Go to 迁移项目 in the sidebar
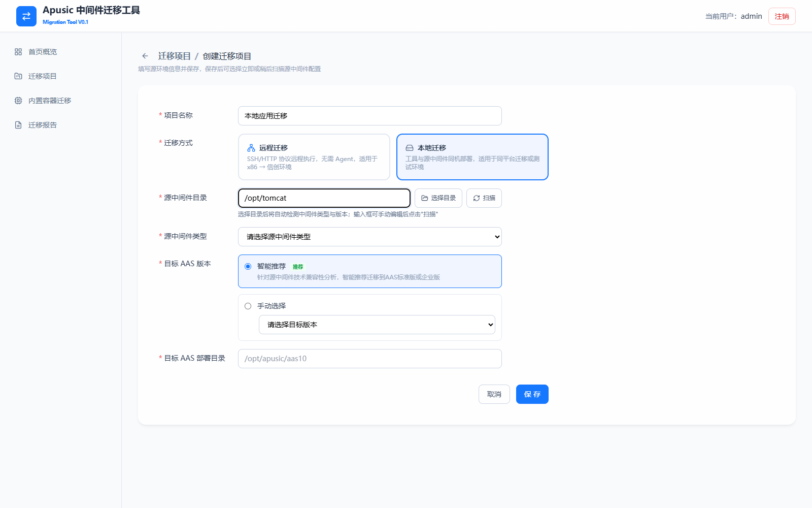The height and width of the screenshot is (508, 812). [61, 76]
